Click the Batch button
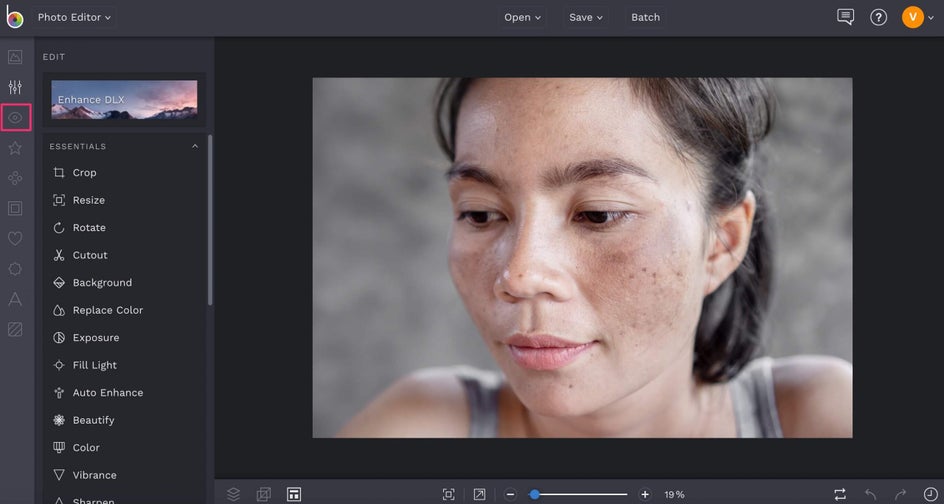The image size is (944, 504). (x=645, y=17)
